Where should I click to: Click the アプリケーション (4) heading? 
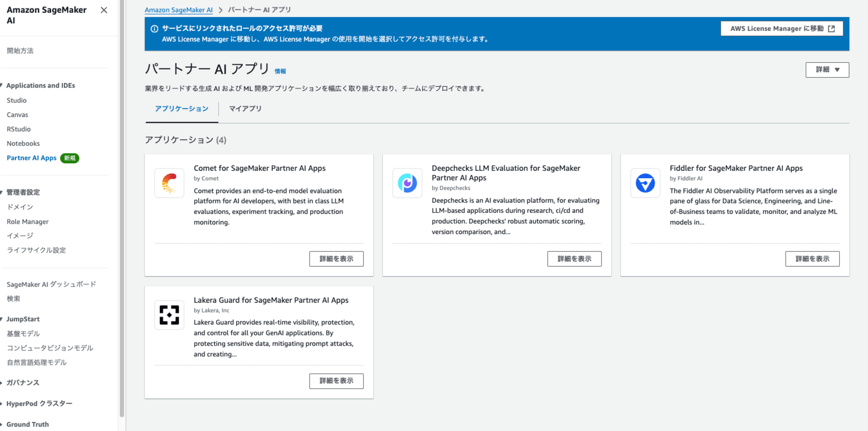pyautogui.click(x=185, y=140)
